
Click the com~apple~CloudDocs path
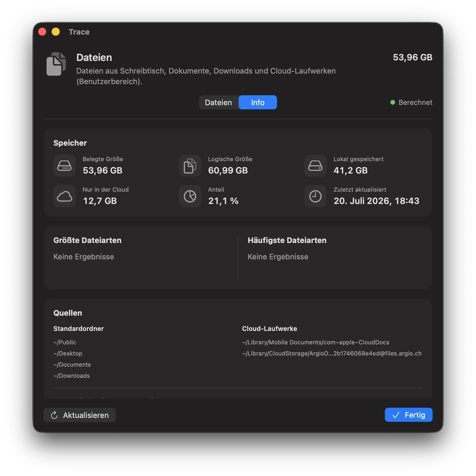click(316, 342)
